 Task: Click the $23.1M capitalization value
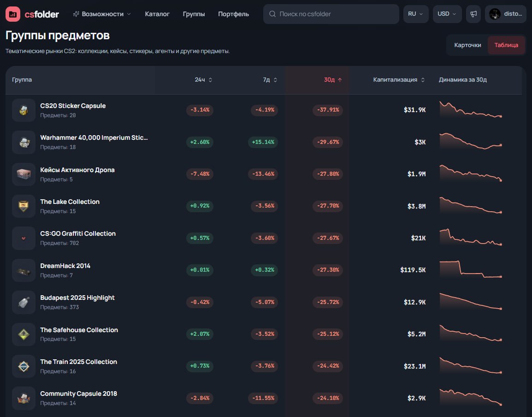(x=414, y=366)
